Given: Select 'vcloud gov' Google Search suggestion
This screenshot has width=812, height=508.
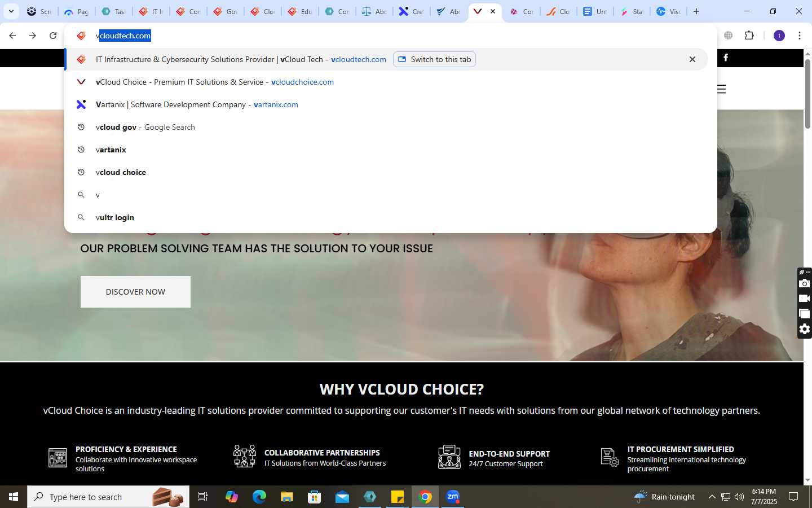Looking at the screenshot, I should point(386,127).
